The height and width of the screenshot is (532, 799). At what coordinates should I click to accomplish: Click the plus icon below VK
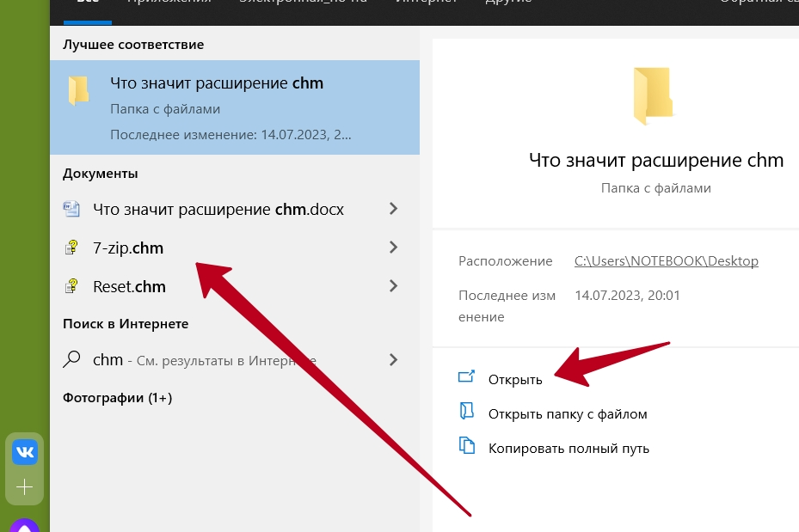click(24, 486)
